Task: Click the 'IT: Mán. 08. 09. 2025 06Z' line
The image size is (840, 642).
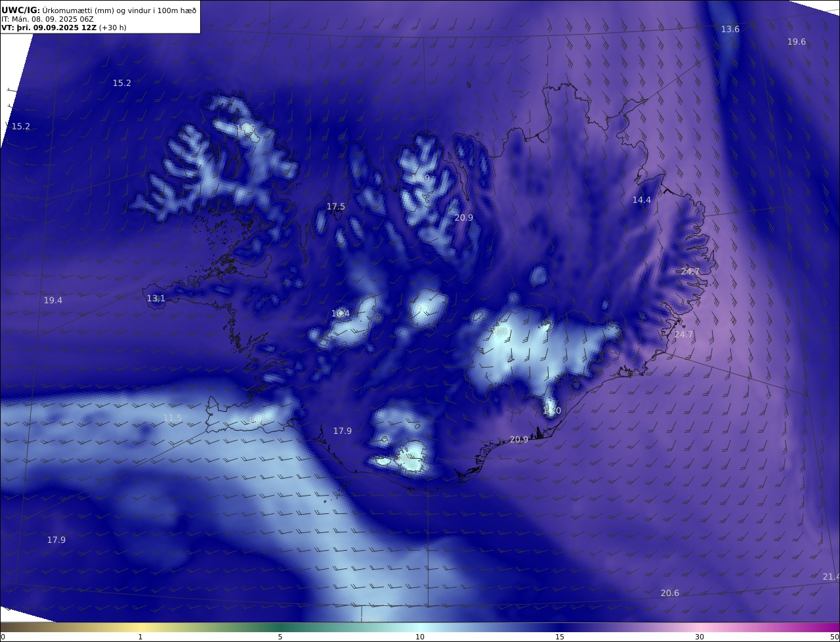Action: [47, 19]
